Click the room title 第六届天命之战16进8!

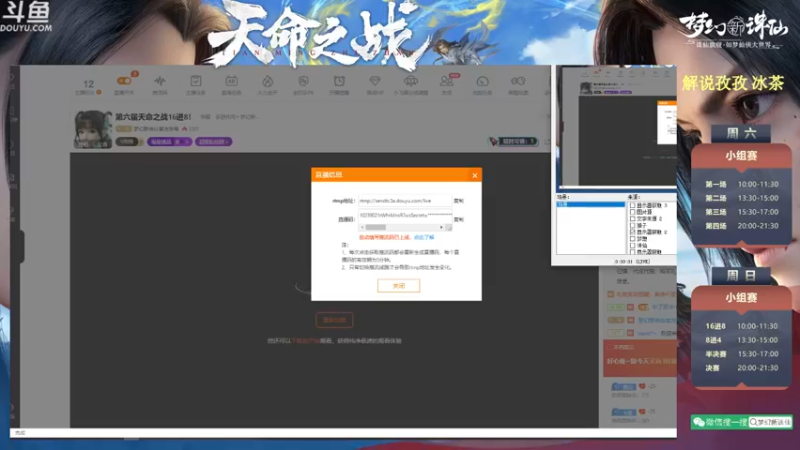click(x=153, y=117)
